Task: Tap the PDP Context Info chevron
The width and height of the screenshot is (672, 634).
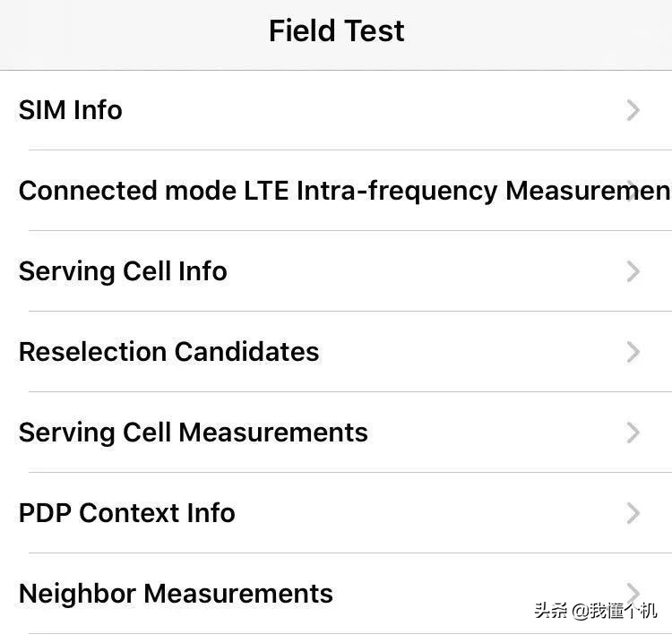Action: [633, 513]
